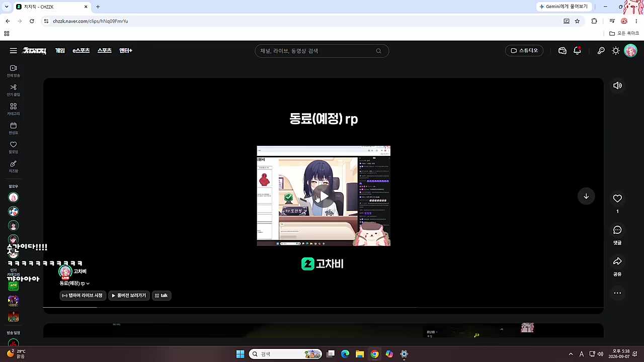Go to next clip with down arrow
The width and height of the screenshot is (644, 362).
pos(586,196)
